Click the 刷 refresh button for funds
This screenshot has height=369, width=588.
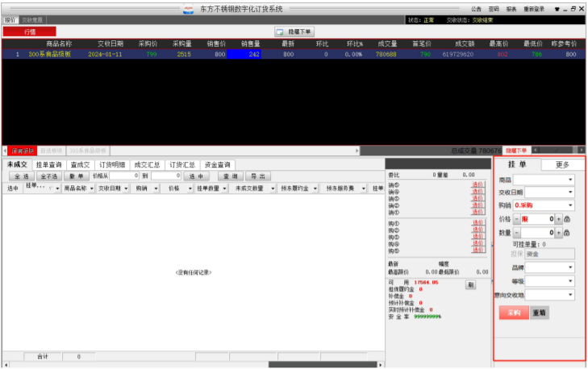[x=470, y=284]
